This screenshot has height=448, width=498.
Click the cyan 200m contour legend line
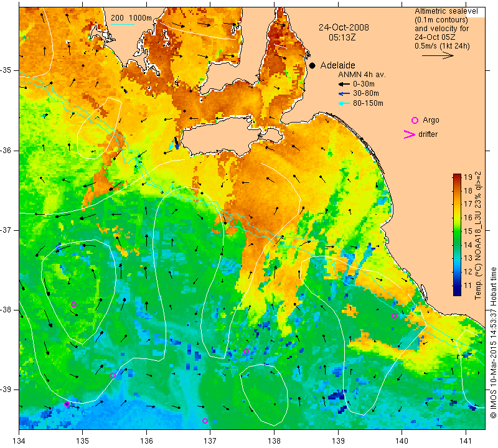[x=123, y=24]
